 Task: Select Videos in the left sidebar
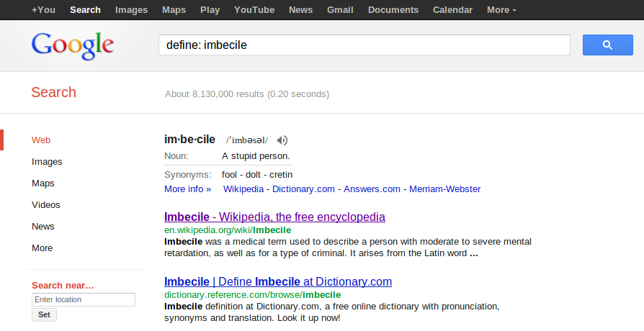(x=46, y=204)
